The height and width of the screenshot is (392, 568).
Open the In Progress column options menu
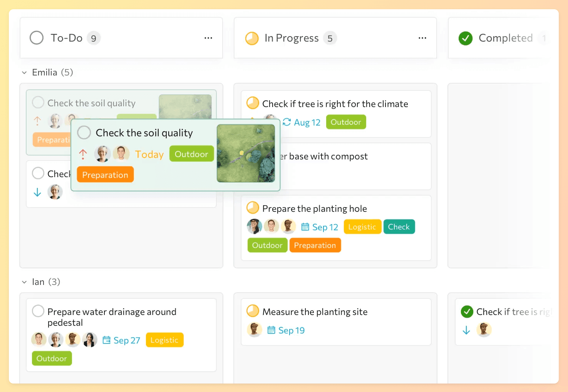coord(422,38)
